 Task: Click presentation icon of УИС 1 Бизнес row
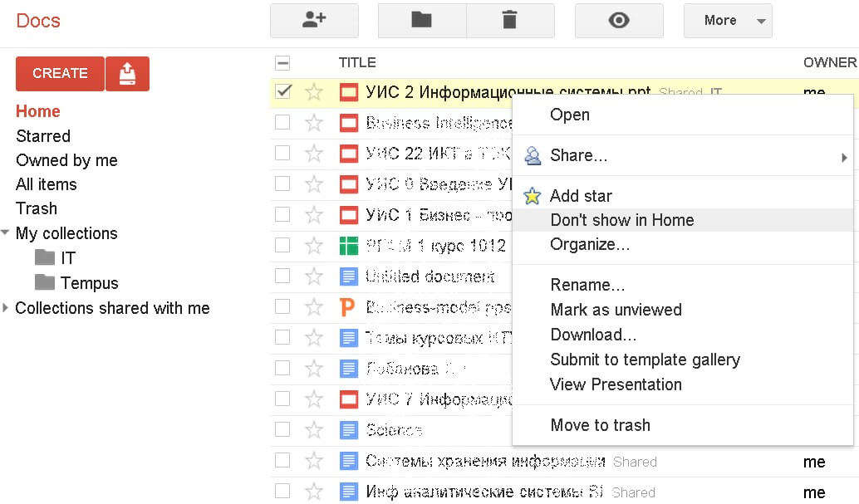click(x=348, y=215)
